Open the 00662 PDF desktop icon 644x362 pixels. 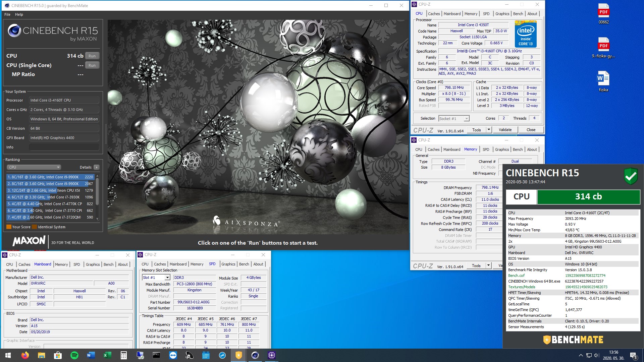click(603, 14)
